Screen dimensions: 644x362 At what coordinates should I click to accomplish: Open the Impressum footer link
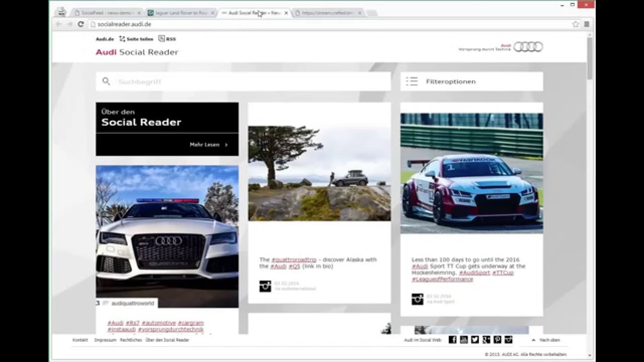click(x=105, y=340)
